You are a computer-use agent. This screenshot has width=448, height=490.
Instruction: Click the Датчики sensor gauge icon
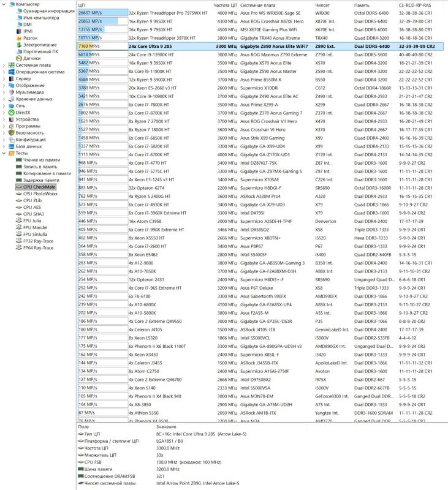coord(18,58)
